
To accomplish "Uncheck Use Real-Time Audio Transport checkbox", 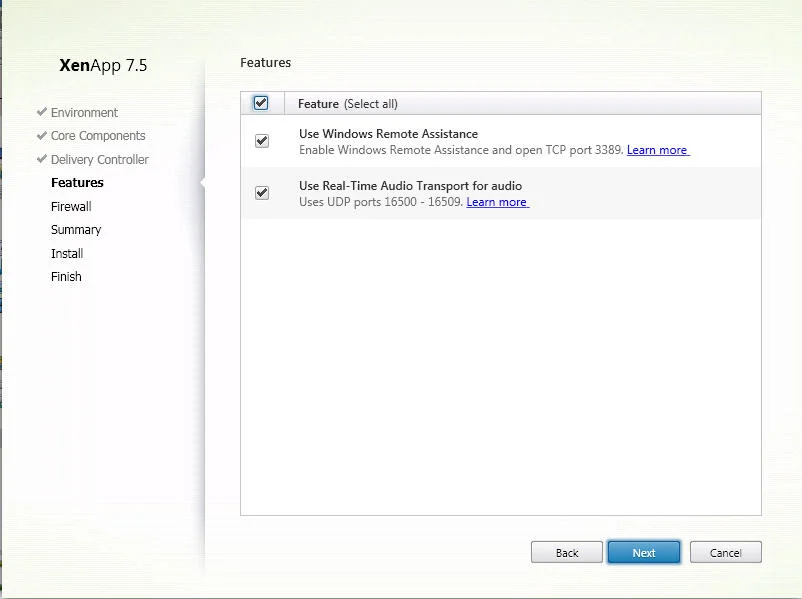I will pos(262,193).
